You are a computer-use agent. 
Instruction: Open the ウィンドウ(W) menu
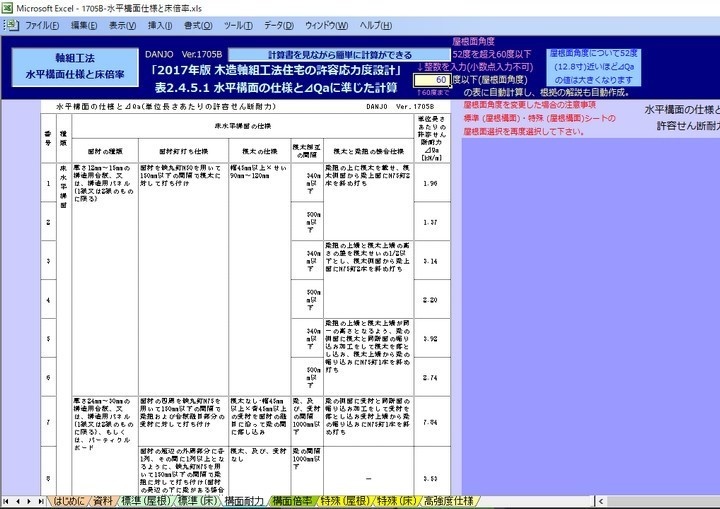click(326, 26)
